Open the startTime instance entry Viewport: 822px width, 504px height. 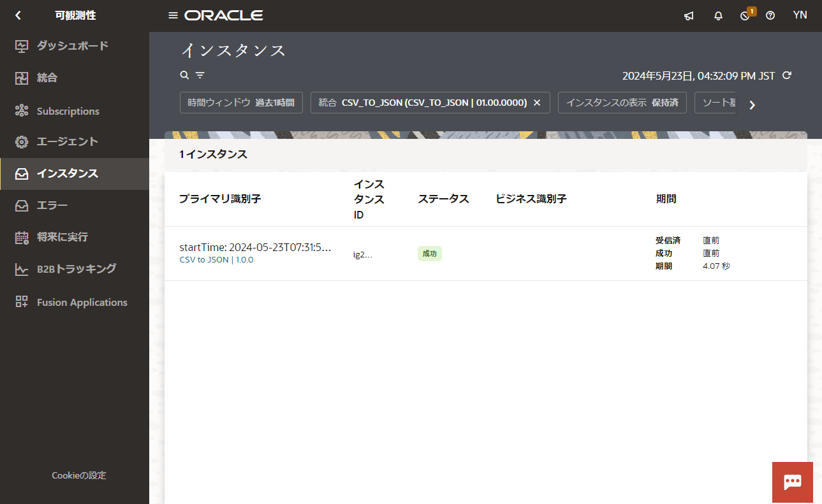[x=255, y=248]
